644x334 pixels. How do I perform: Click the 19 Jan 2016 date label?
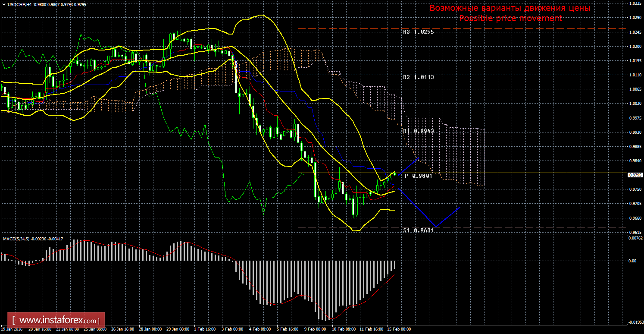coord(11,329)
